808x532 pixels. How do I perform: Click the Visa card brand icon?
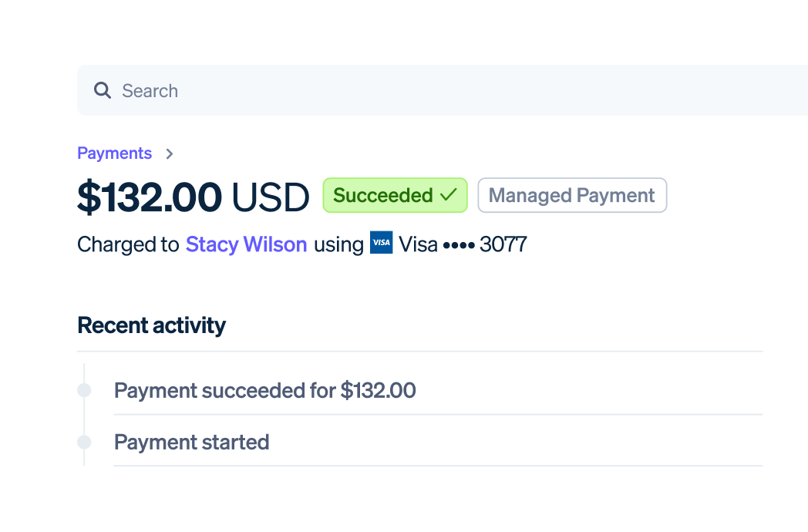pyautogui.click(x=381, y=243)
